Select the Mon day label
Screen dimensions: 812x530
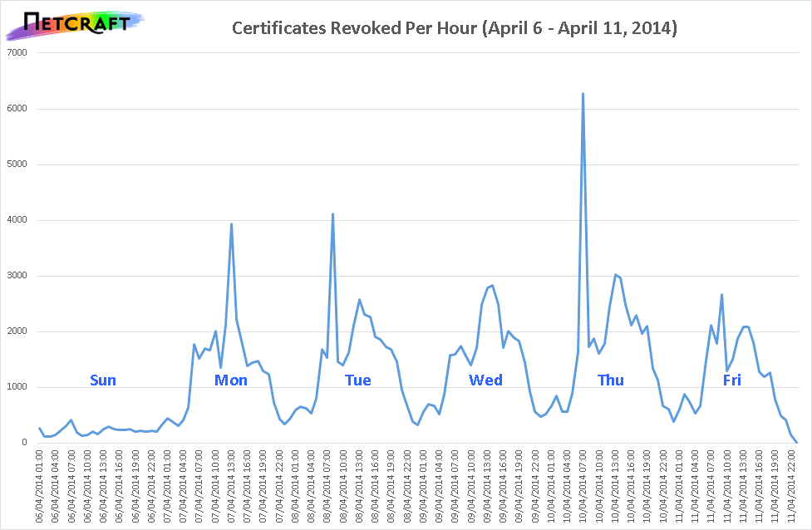coord(231,380)
